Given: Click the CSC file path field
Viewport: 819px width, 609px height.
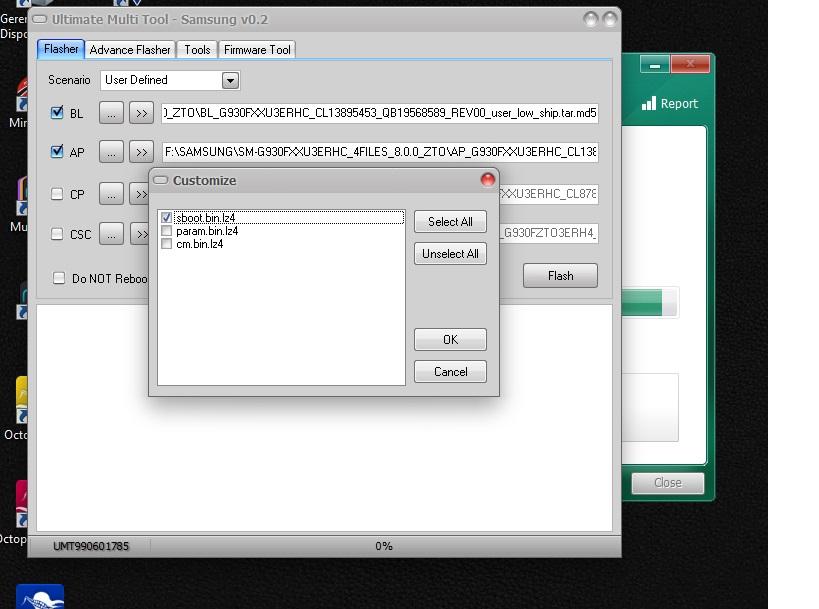Looking at the screenshot, I should [x=549, y=233].
